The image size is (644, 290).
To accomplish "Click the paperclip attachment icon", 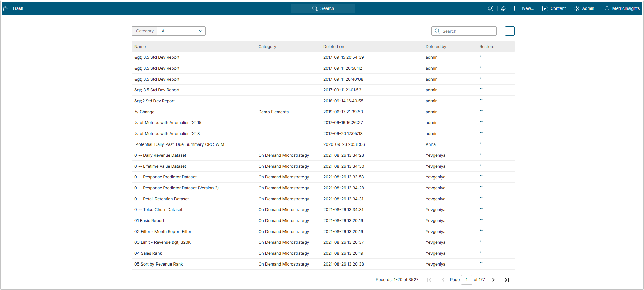I will click(x=503, y=8).
